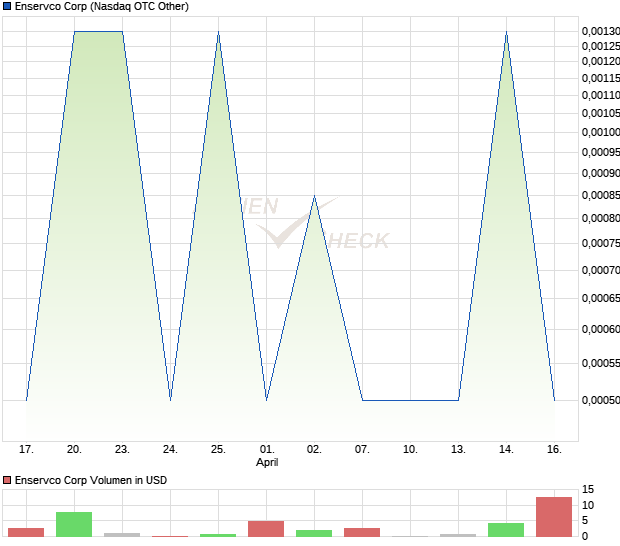
Task: Click the 0,00050 price axis value
Action: click(601, 401)
